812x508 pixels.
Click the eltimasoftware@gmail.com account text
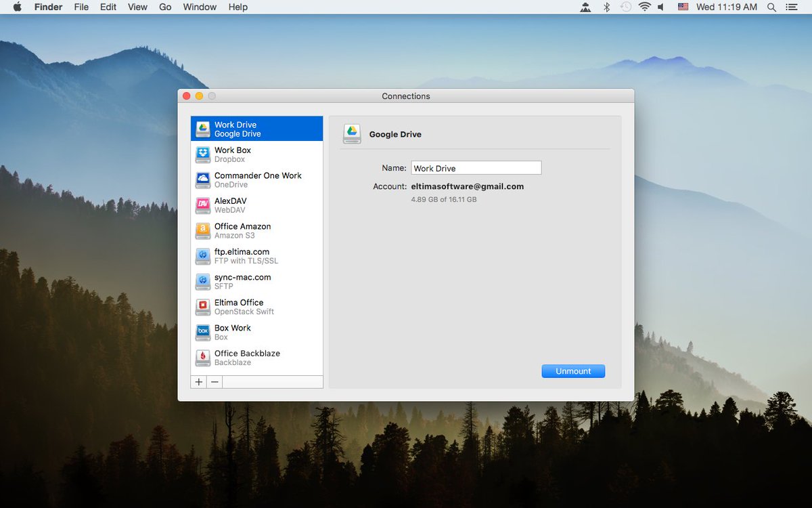tap(468, 186)
